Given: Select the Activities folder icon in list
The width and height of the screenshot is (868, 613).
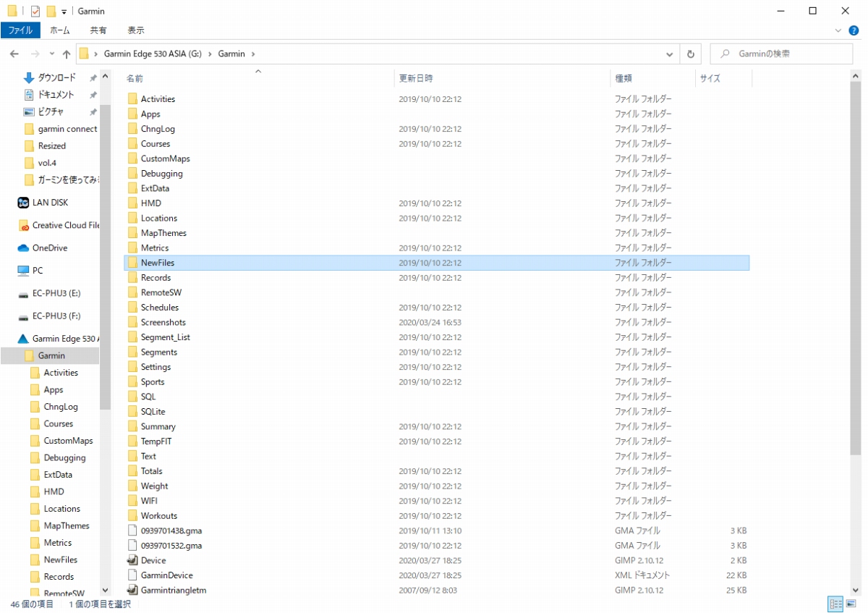Looking at the screenshot, I should click(x=132, y=99).
